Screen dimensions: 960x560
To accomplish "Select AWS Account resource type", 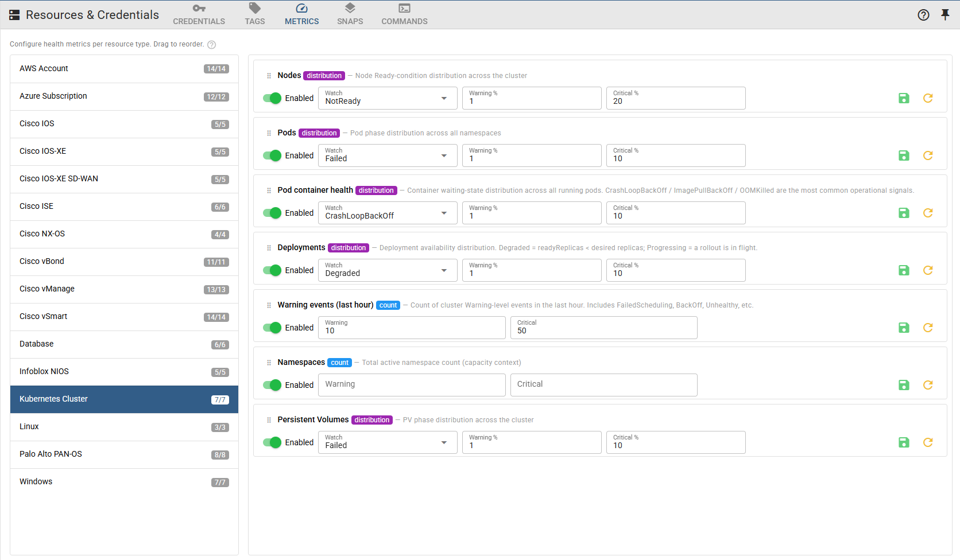I will (124, 69).
